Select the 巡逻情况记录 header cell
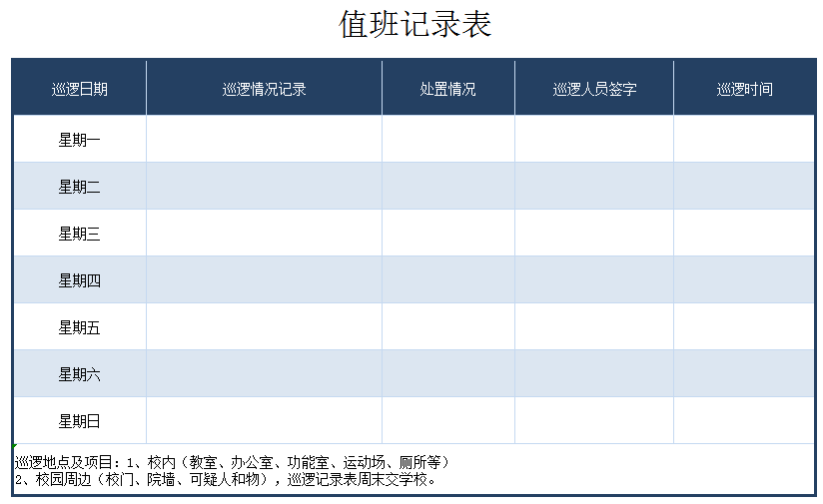Image resolution: width=823 pixels, height=504 pixels. click(x=264, y=89)
